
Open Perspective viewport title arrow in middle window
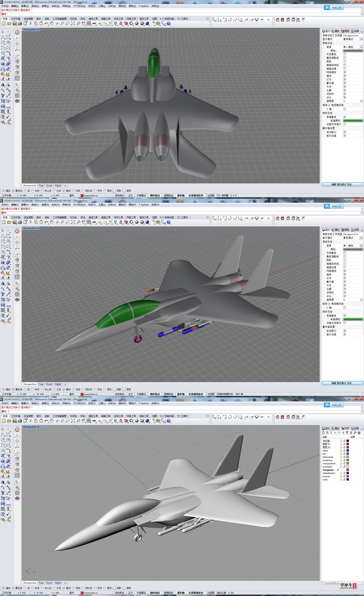coord(38,228)
